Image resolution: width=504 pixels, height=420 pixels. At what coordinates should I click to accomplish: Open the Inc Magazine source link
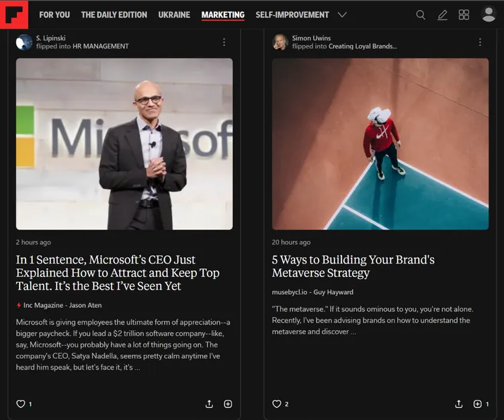tap(43, 305)
